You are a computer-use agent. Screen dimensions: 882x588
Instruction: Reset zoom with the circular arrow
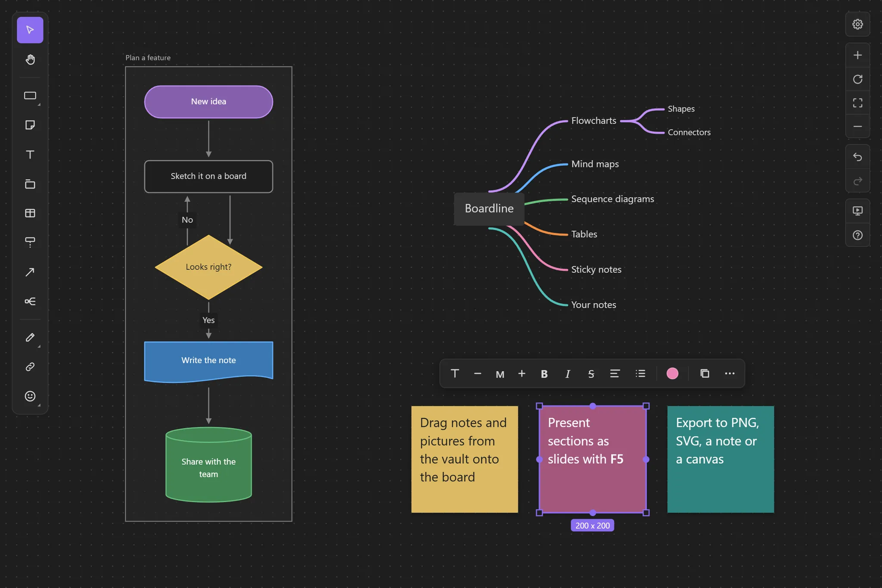(857, 79)
